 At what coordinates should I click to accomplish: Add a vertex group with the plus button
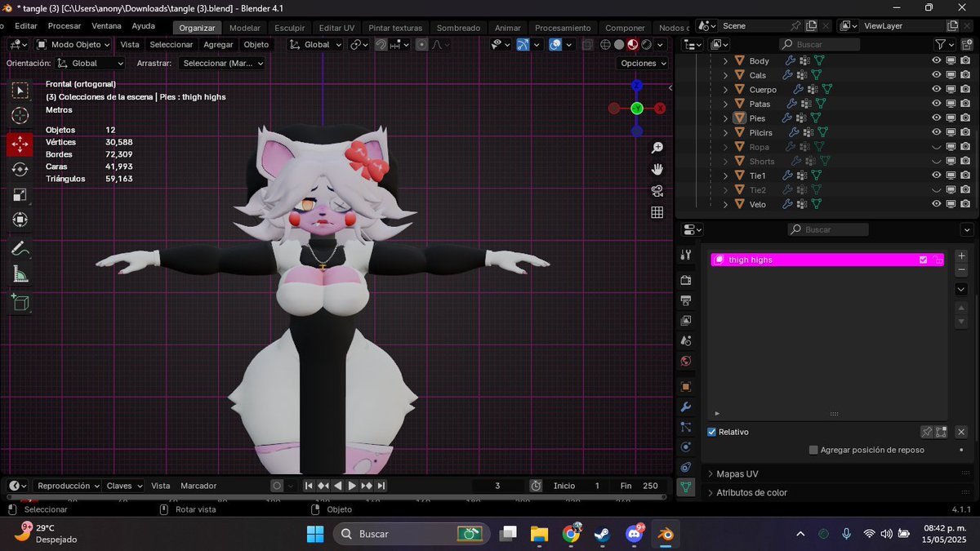pyautogui.click(x=961, y=256)
